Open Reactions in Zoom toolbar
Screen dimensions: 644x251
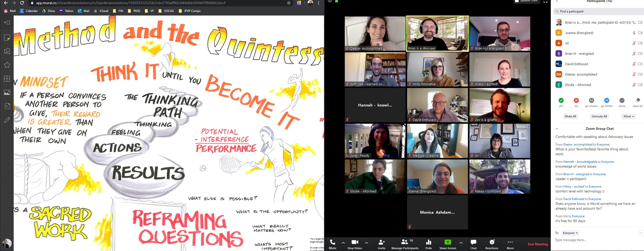[492, 244]
